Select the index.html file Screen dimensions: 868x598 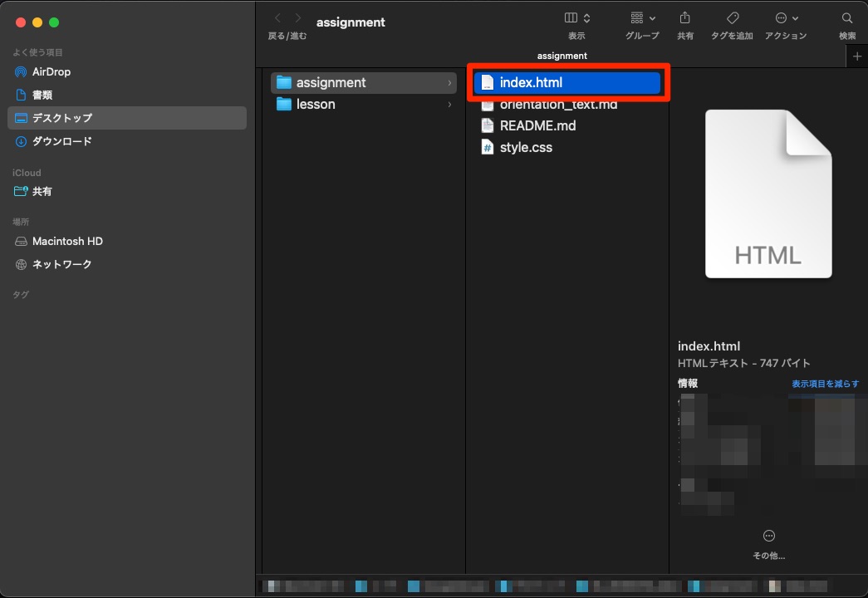566,82
